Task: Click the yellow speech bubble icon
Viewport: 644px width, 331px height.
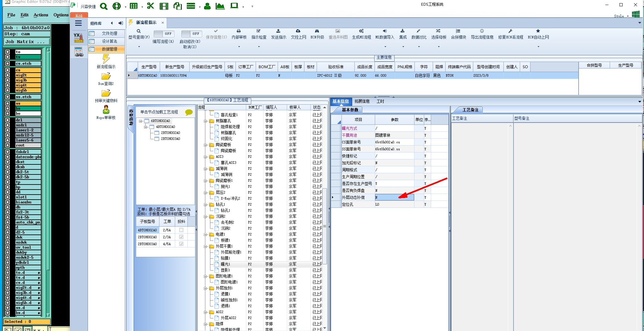Action: [189, 112]
